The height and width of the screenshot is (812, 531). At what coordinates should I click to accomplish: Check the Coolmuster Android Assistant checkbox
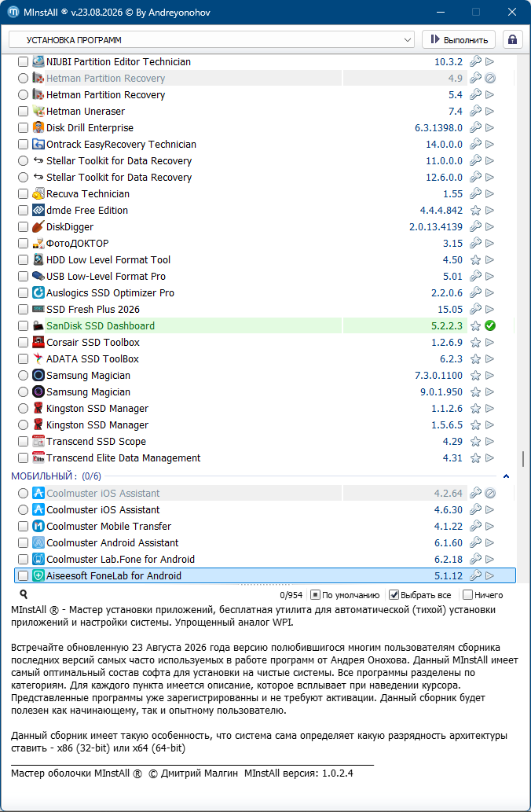click(23, 542)
